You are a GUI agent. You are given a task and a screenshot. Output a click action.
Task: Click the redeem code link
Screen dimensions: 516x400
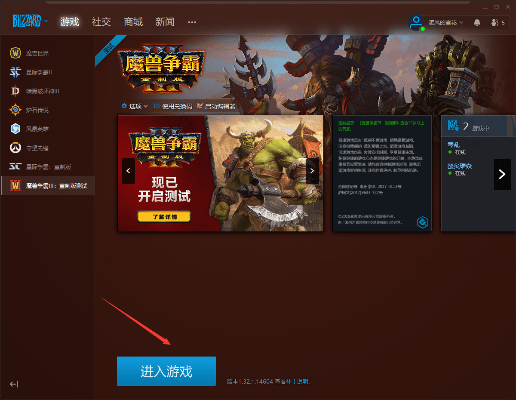pos(173,106)
